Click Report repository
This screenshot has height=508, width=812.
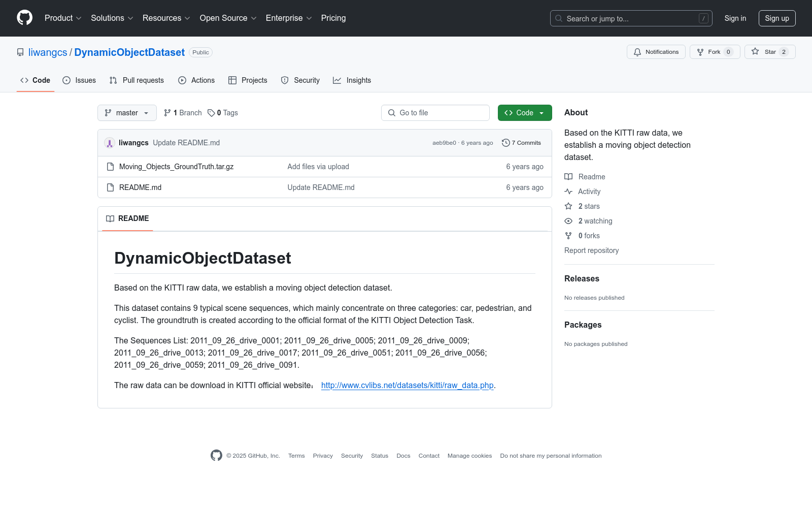591,250
